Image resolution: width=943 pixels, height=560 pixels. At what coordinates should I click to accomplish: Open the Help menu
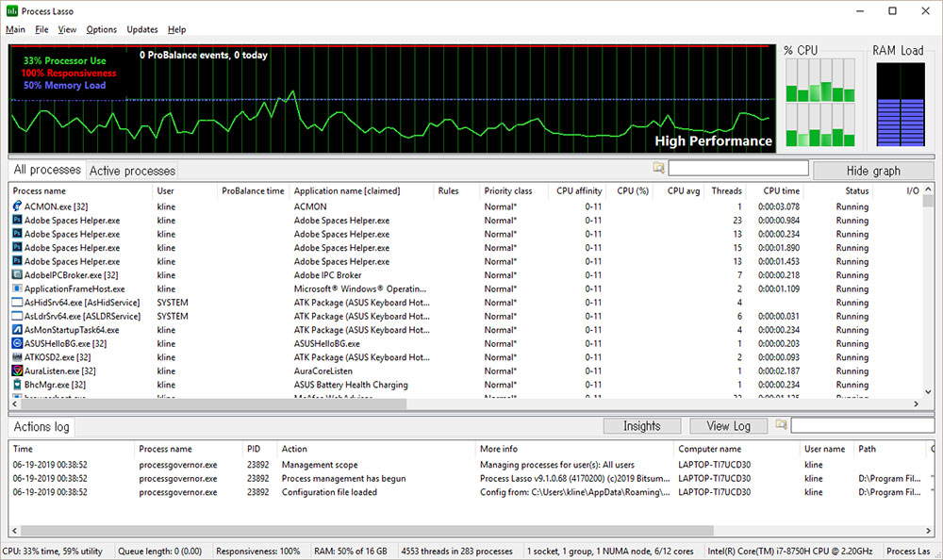(176, 29)
